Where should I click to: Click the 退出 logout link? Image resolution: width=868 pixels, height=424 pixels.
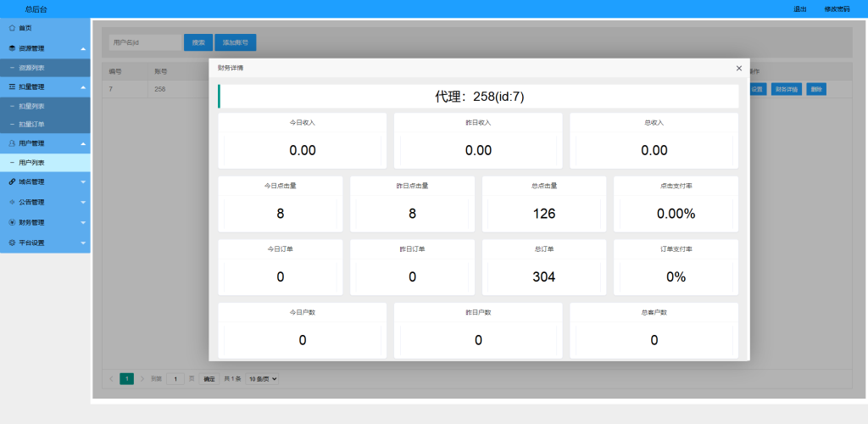(799, 8)
